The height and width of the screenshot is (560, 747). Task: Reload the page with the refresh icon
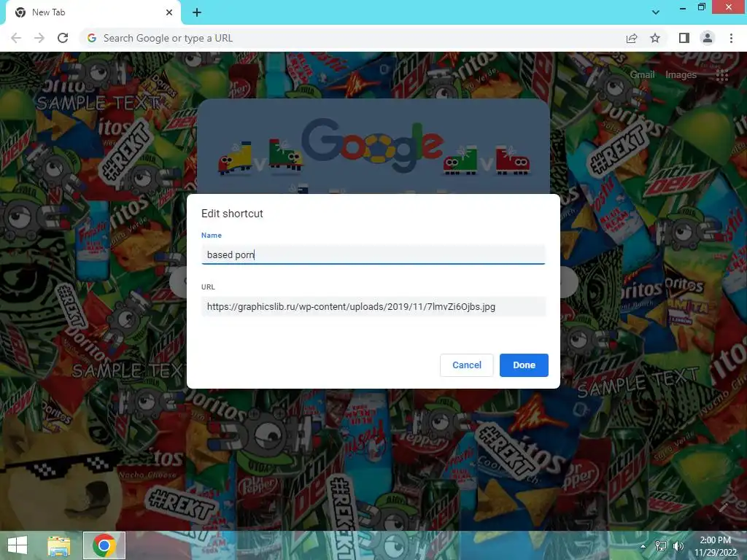coord(63,38)
